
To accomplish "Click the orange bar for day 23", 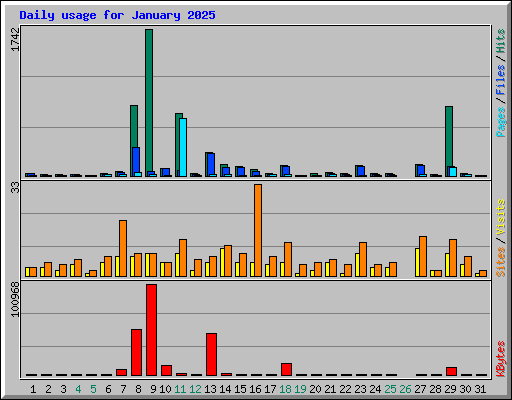I will (x=363, y=259).
